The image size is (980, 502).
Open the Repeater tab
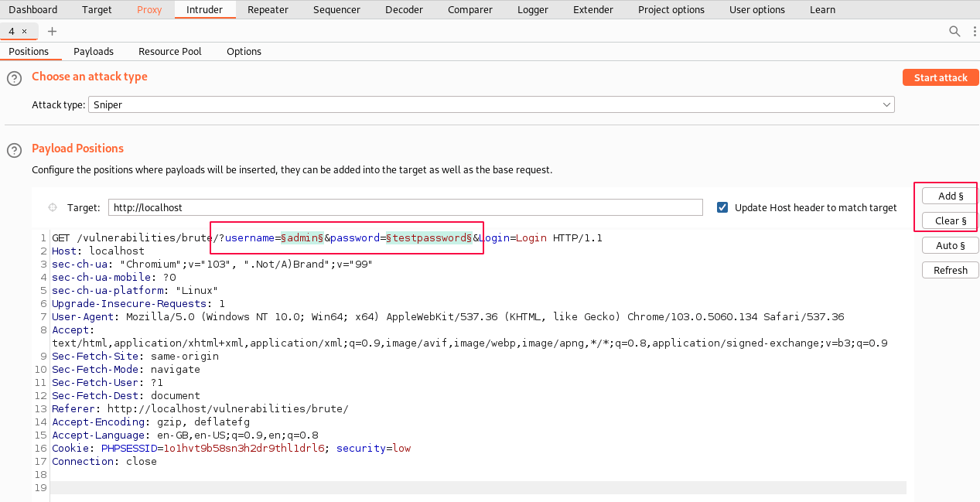tap(268, 9)
